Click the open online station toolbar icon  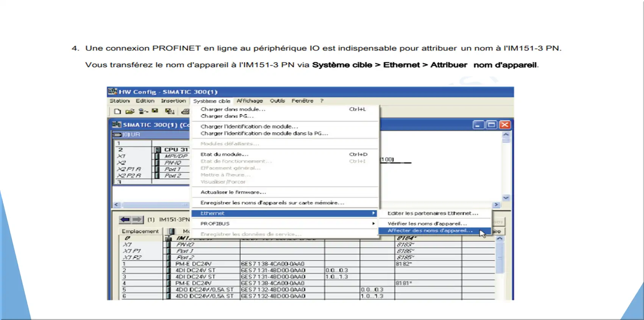143,111
